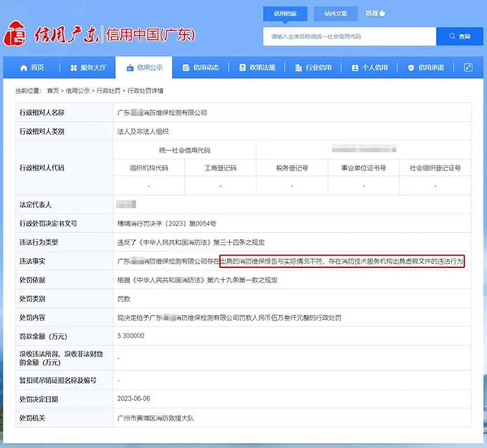Click the credit code search input field
Viewport: 487px width, 448px height.
(x=349, y=37)
